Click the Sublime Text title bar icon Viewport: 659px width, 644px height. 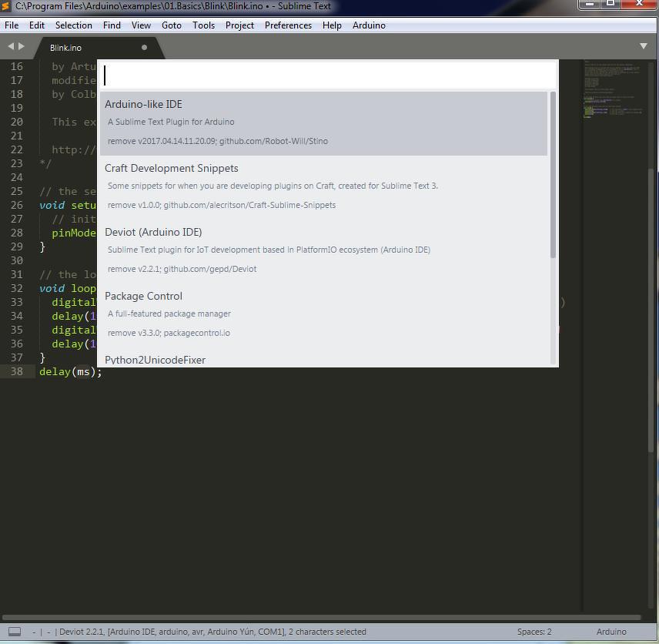[5, 6]
